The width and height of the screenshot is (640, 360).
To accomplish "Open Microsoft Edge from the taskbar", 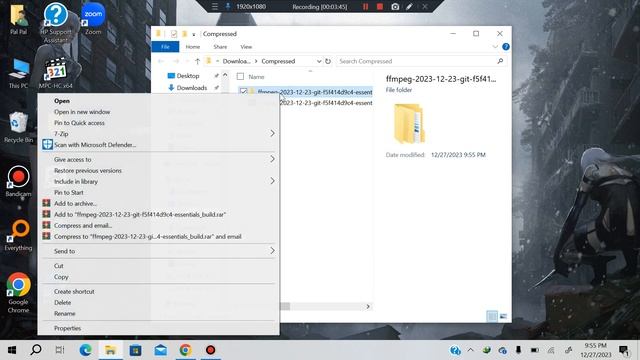I will click(85, 350).
